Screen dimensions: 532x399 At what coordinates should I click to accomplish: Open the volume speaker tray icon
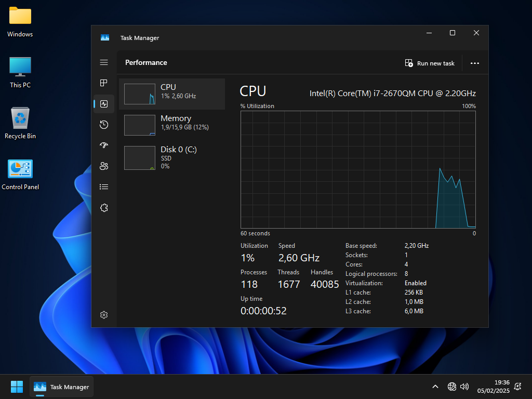[x=464, y=387]
